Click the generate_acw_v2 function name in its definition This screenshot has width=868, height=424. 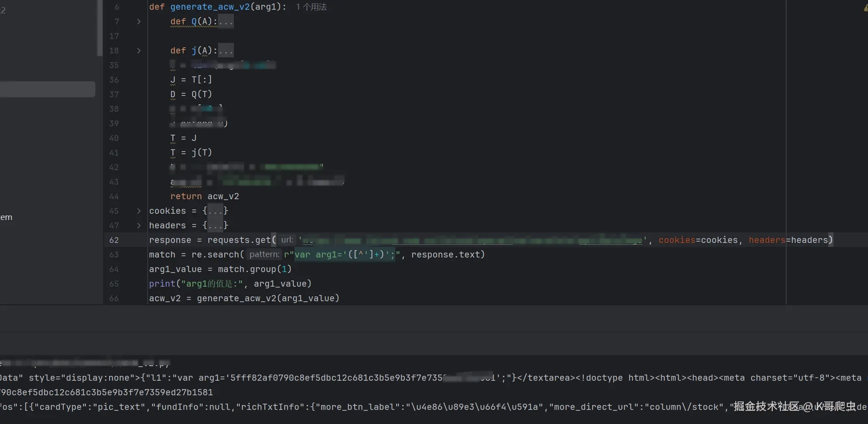210,7
